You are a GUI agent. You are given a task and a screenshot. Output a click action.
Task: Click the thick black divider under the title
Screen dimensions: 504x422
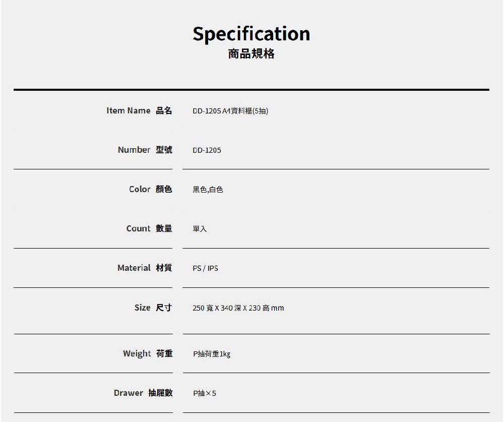pyautogui.click(x=251, y=90)
